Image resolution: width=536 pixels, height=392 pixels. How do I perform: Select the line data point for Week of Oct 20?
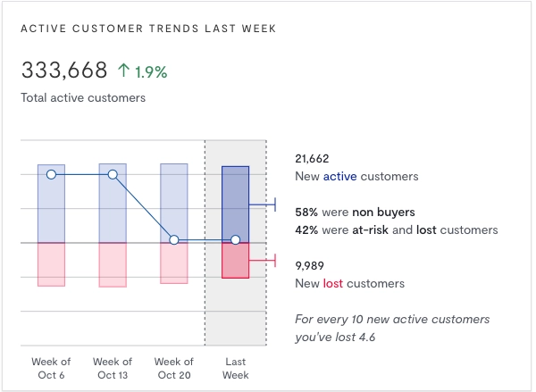coord(174,239)
